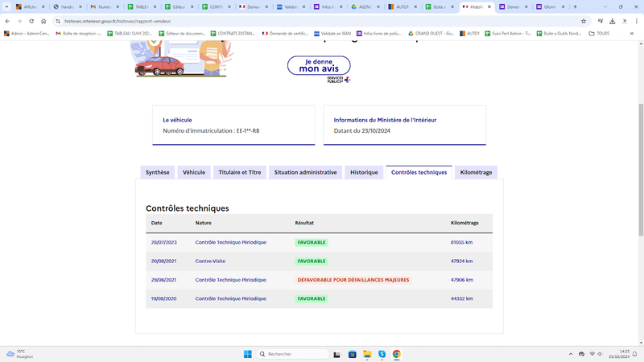Click the browser forward arrow

(x=19, y=21)
